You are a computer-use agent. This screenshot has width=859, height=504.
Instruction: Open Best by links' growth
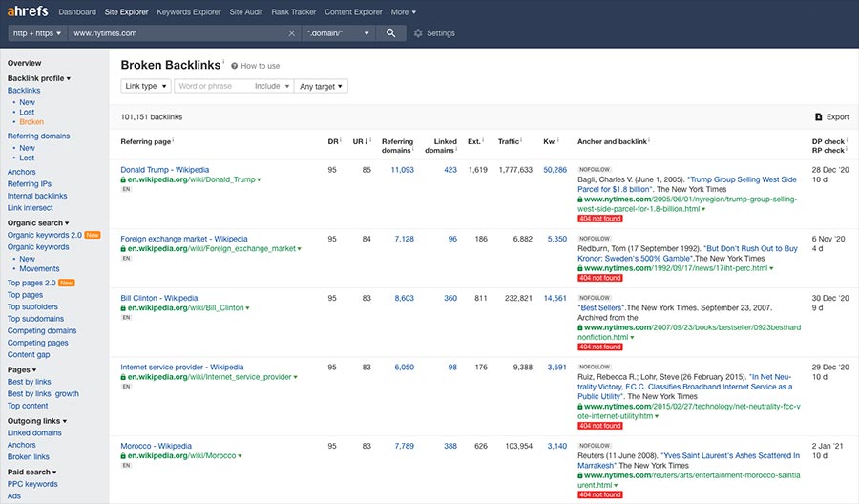[43, 393]
